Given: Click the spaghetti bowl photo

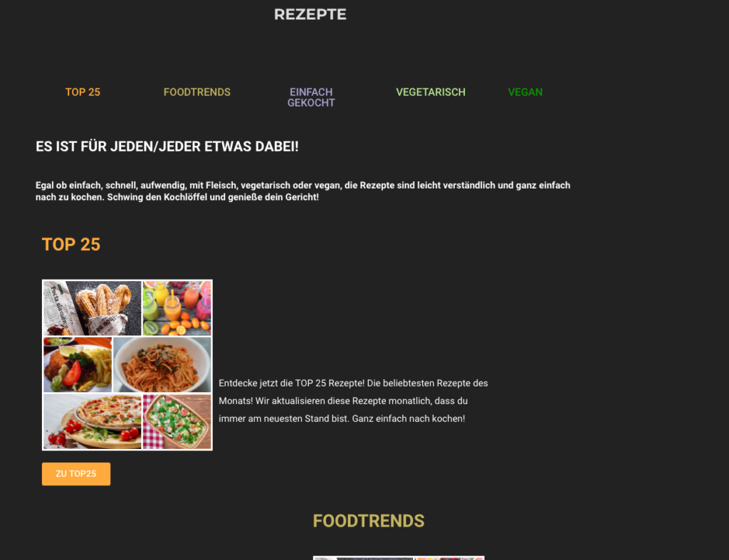Looking at the screenshot, I should (x=162, y=365).
